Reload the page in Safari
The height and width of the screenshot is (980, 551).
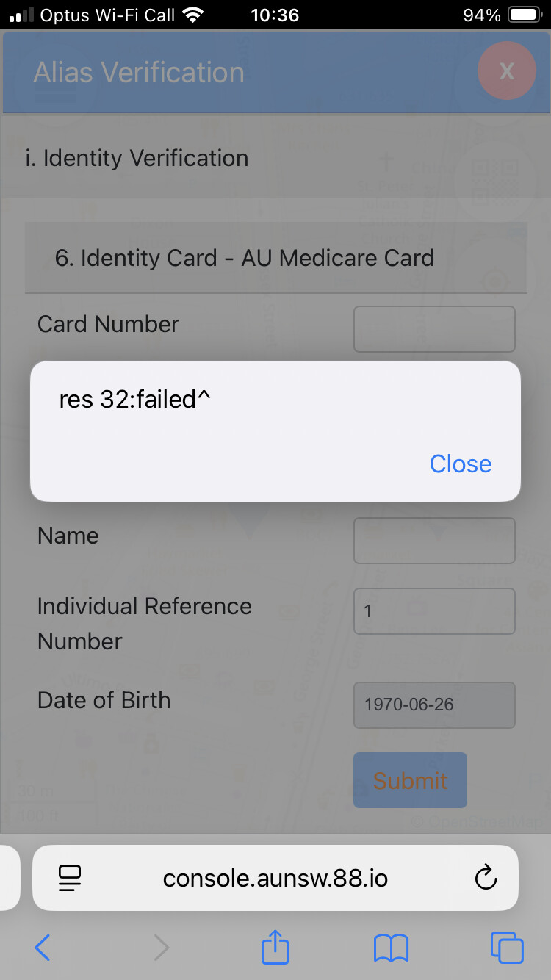coord(486,878)
